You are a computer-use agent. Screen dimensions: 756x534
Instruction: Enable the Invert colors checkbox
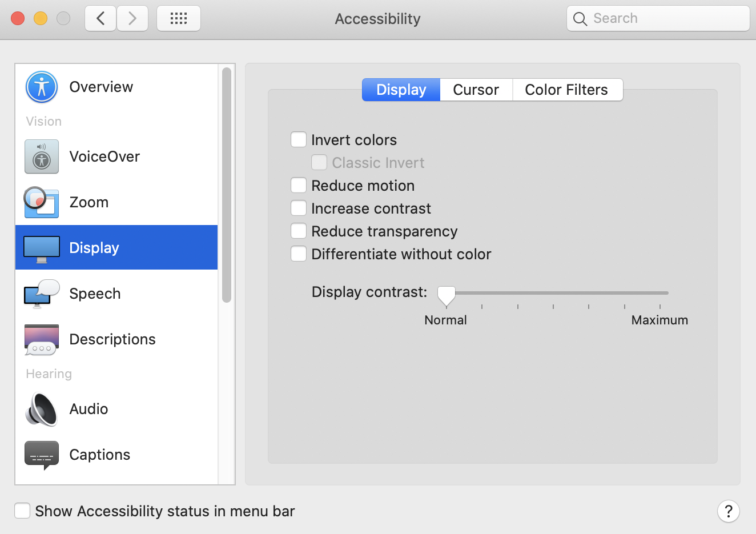[299, 140]
